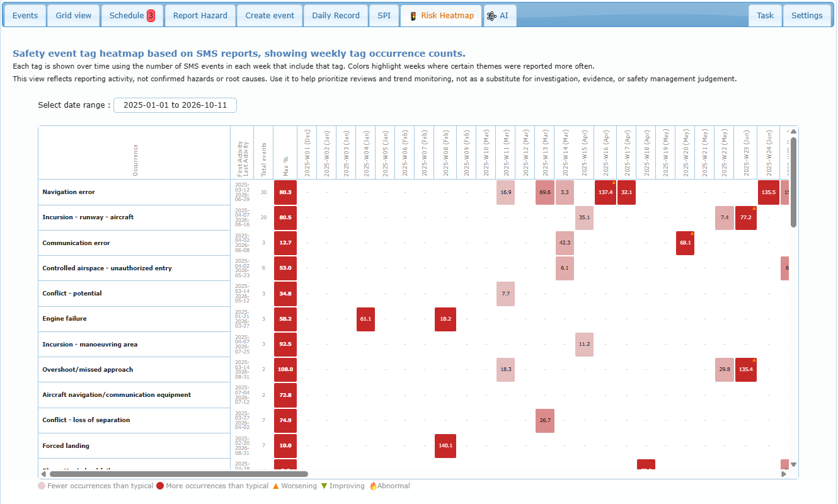Screen dimensions: 838x504
Task: Click the 61.1 cell in Engine failure row
Action: 365,319
